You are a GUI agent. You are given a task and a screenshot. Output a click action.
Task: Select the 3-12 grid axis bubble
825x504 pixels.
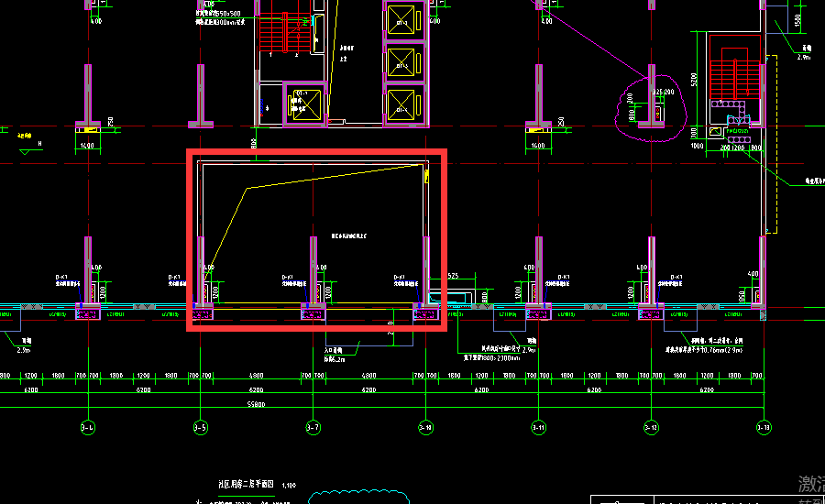coord(652,427)
